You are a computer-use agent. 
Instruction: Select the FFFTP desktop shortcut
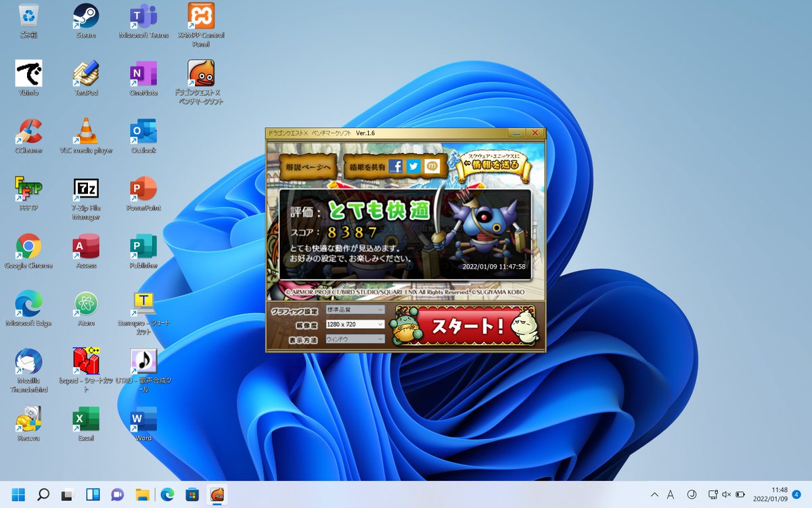click(28, 194)
